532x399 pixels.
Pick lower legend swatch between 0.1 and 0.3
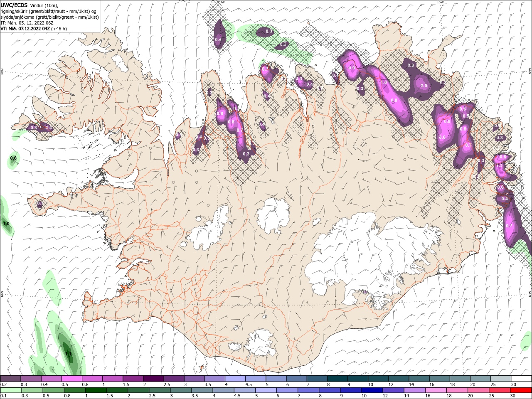click(10, 390)
